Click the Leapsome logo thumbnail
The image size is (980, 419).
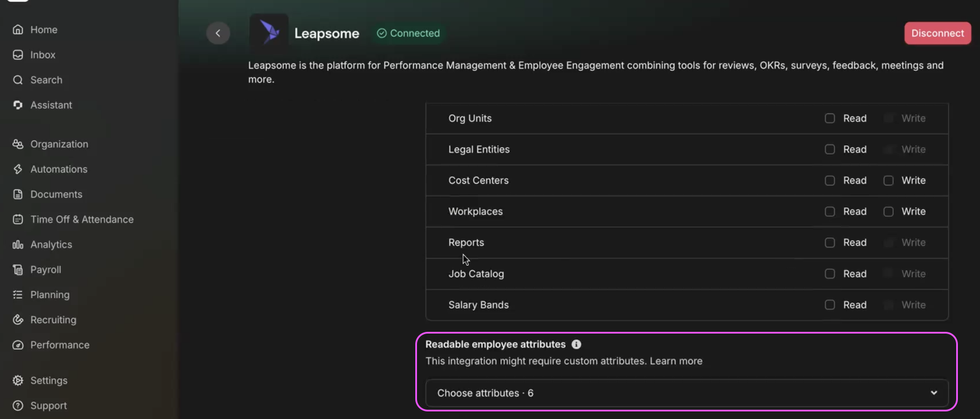269,33
